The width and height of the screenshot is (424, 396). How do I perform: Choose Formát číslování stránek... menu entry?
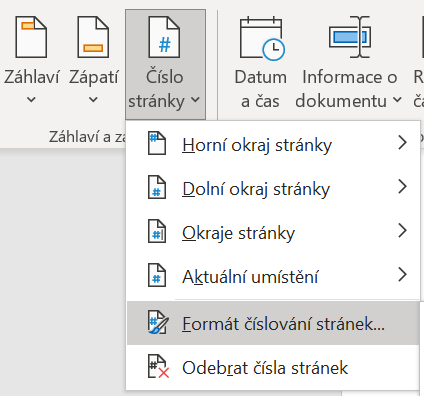pos(273,323)
